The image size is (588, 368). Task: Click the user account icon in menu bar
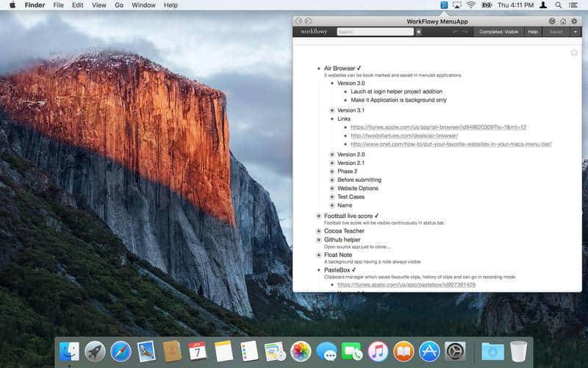543,5
